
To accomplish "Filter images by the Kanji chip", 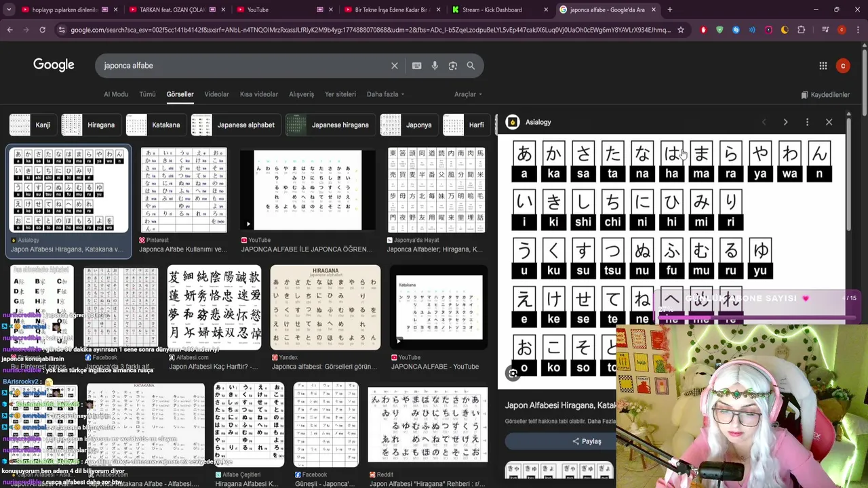I will (31, 125).
